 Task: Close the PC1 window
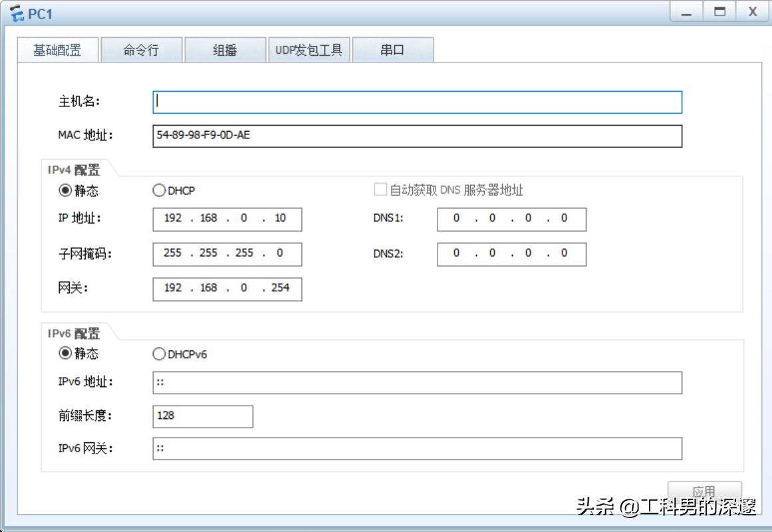(x=752, y=13)
